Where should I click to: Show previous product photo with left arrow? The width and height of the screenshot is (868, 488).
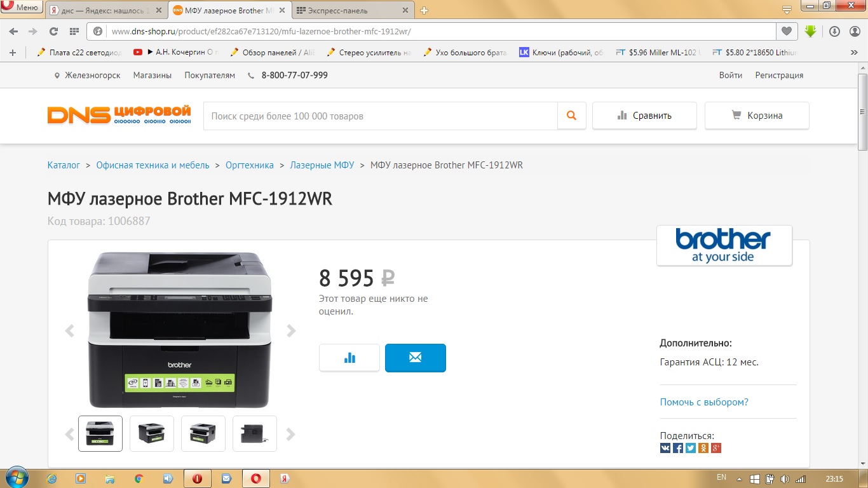click(69, 330)
